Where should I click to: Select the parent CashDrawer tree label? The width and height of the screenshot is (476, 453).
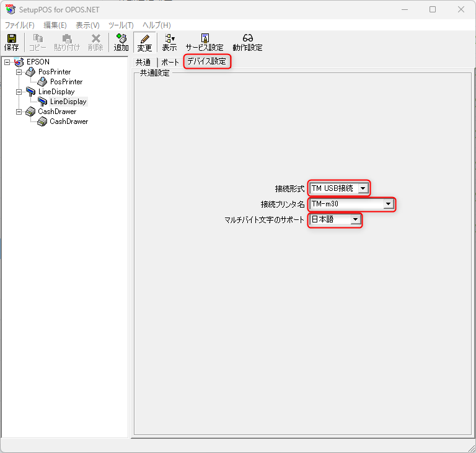pyautogui.click(x=57, y=112)
